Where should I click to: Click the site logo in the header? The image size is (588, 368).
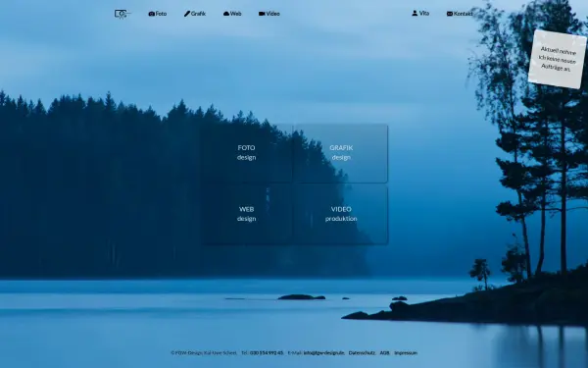tap(122, 14)
